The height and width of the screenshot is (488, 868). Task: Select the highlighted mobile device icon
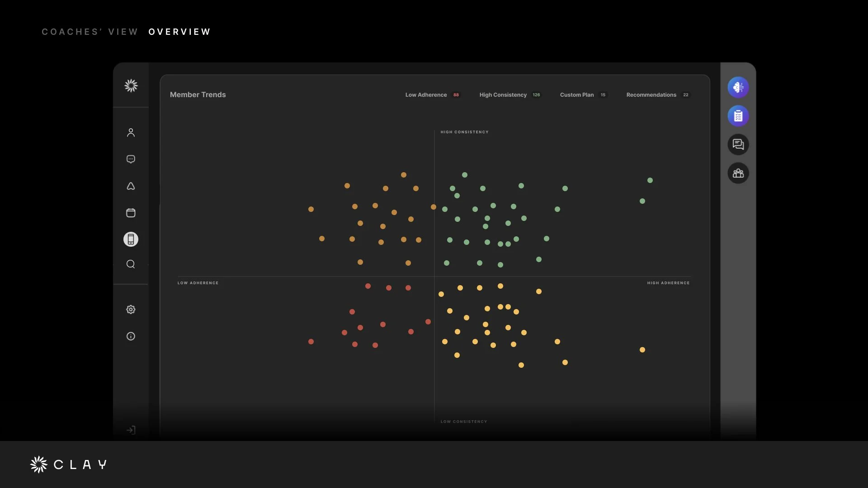pos(131,239)
